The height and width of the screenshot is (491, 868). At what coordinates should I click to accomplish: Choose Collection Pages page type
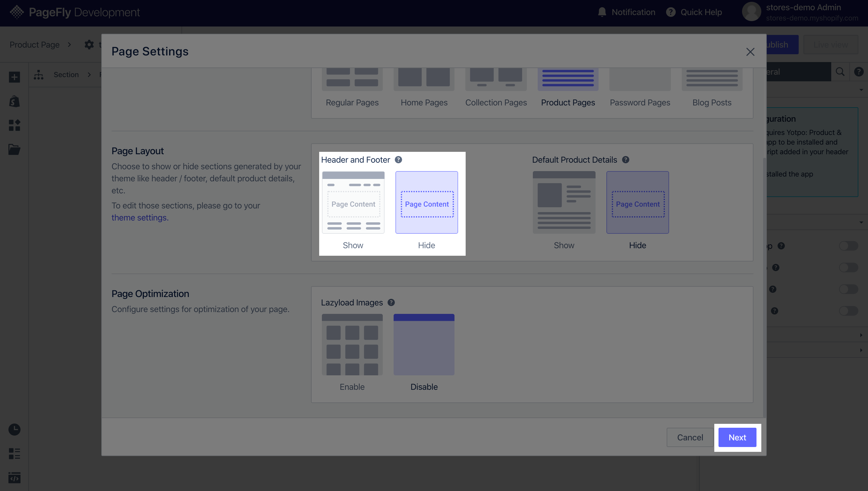tap(496, 88)
